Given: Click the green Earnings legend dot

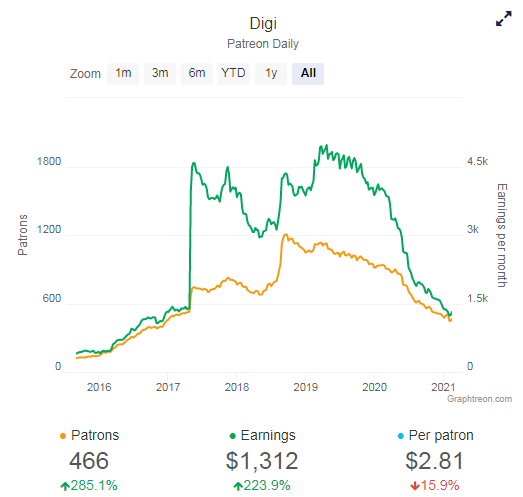Looking at the screenshot, I should coord(233,436).
